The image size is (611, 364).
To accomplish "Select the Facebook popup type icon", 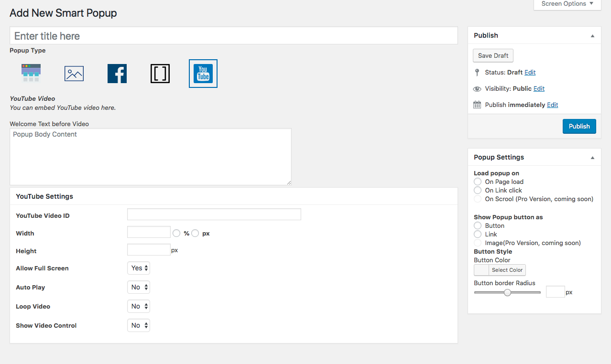I will pyautogui.click(x=117, y=74).
